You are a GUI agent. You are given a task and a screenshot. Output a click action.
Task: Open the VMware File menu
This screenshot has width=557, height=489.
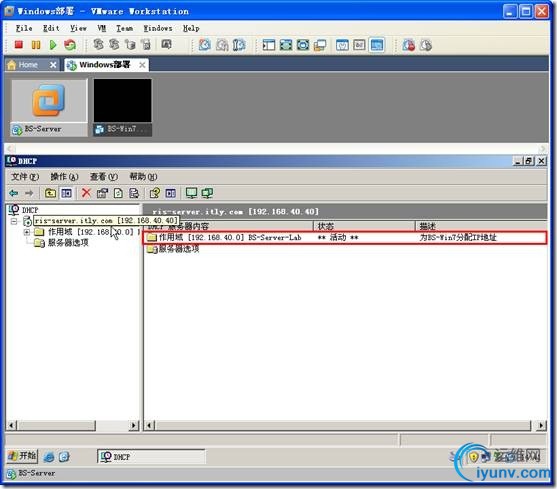tap(24, 28)
